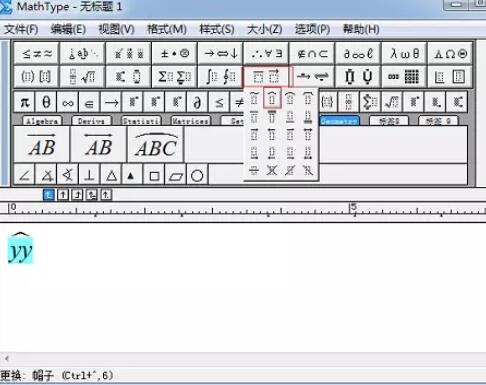Switch to the Derivs tab
This screenshot has height=385, width=486.
point(91,121)
